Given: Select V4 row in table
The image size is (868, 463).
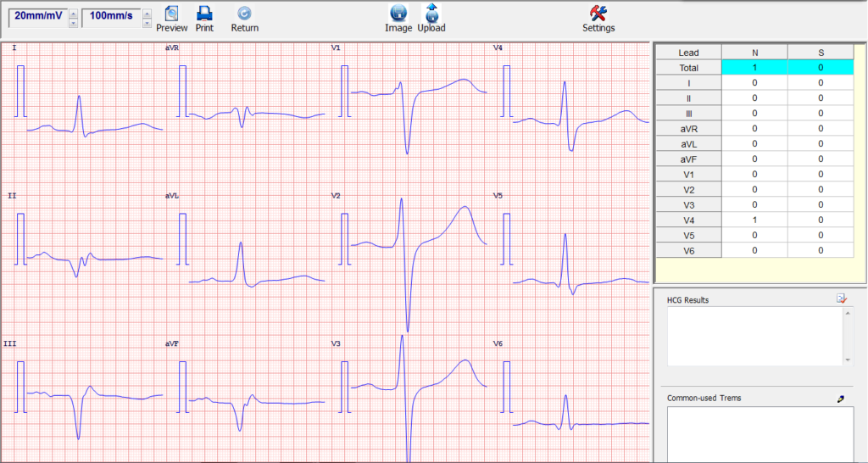Looking at the screenshot, I should 755,220.
